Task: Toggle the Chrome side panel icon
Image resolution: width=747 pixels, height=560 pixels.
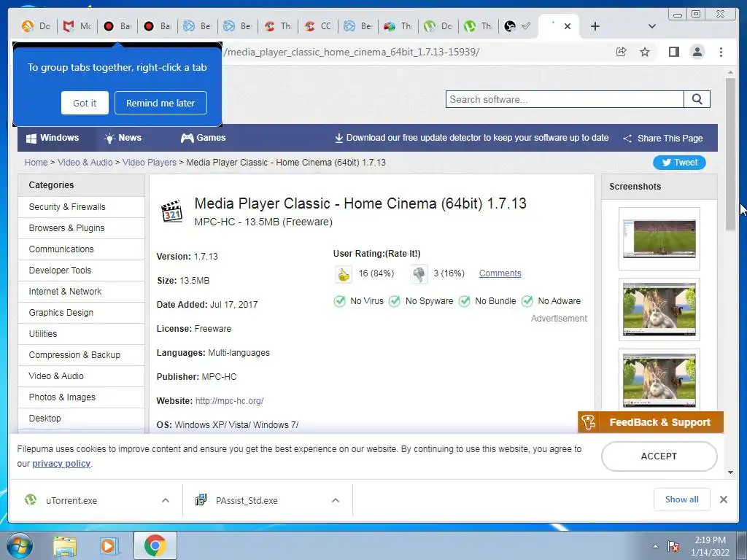Action: pos(673,52)
